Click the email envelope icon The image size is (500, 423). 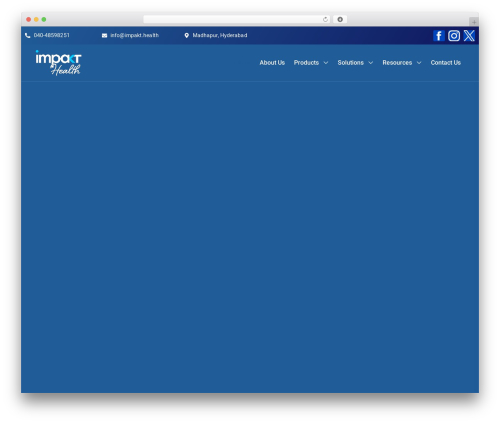pyautogui.click(x=104, y=35)
